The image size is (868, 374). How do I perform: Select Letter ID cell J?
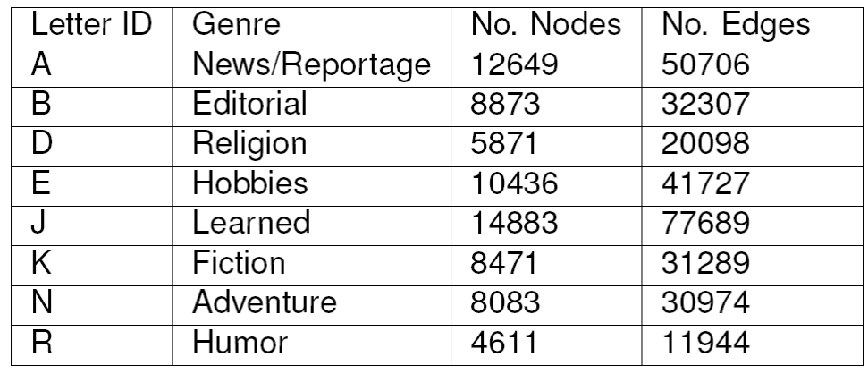pos(41,223)
